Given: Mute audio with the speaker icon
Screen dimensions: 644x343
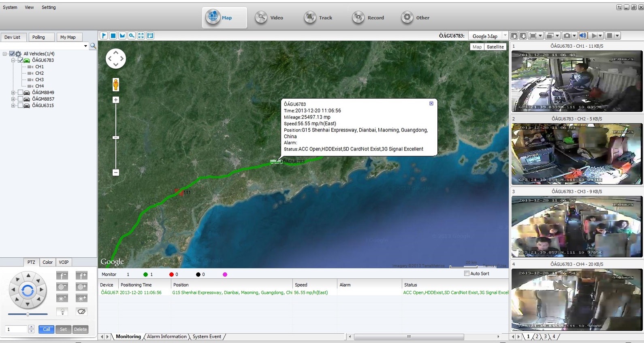Looking at the screenshot, I should tap(583, 36).
